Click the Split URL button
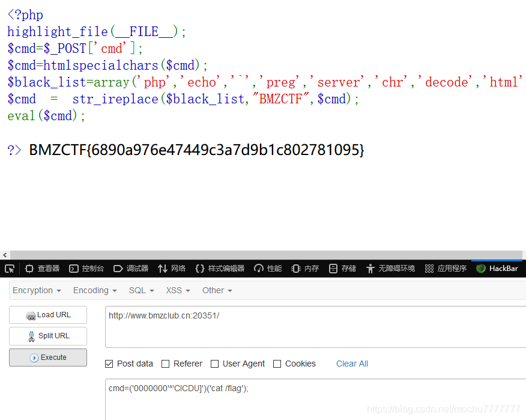Screen dimensions: 526x420 click(48, 336)
